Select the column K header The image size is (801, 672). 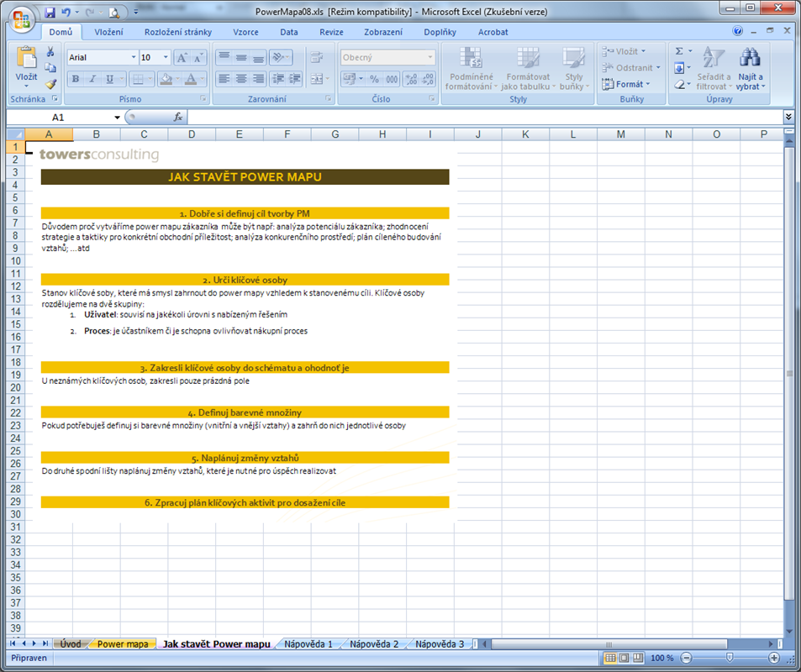(x=525, y=134)
